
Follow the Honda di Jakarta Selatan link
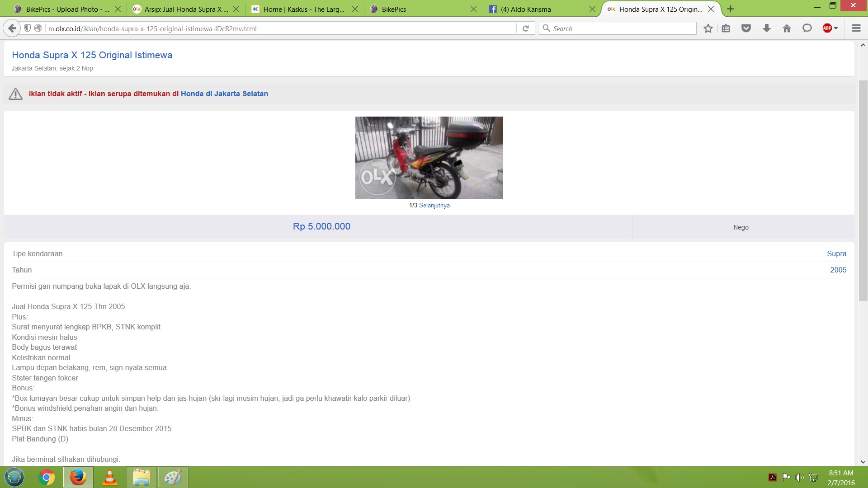pos(224,94)
